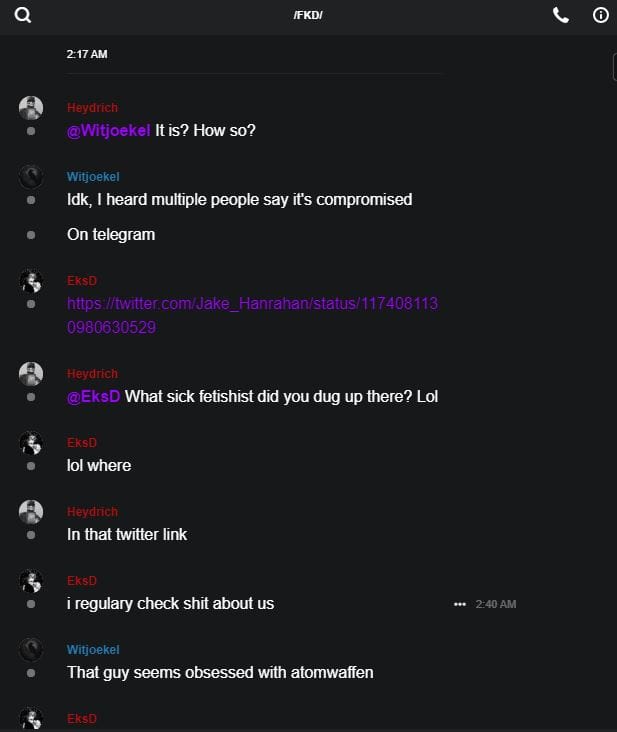Viewport: 617px width, 732px height.
Task: Click Heydrich's avatar beside the fetishist message
Action: point(31,374)
